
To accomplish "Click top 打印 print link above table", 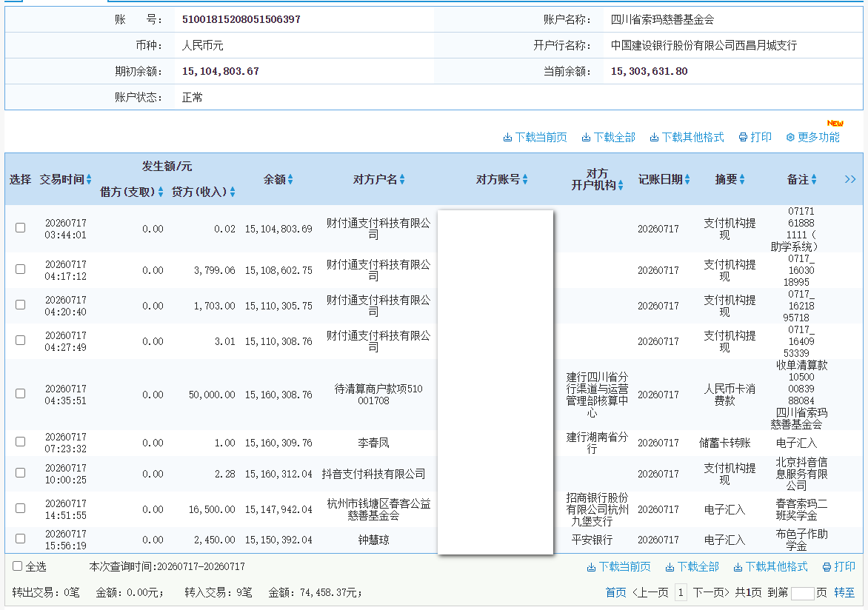I will 755,137.
